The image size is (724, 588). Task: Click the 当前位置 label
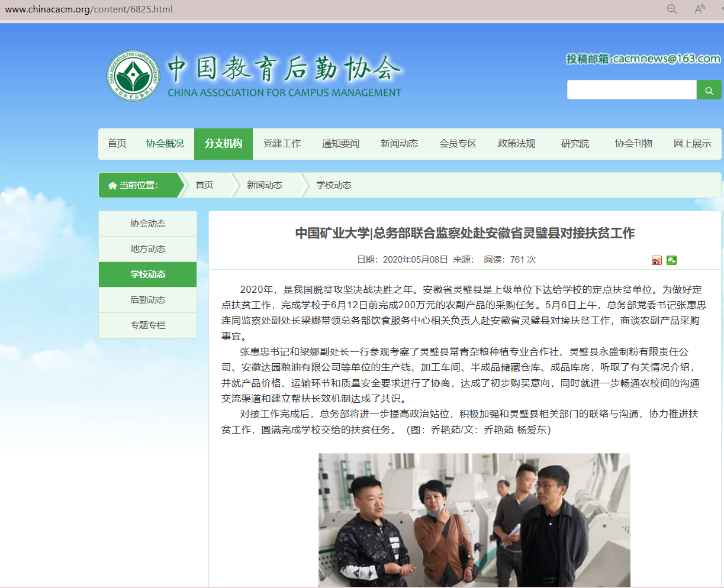139,185
